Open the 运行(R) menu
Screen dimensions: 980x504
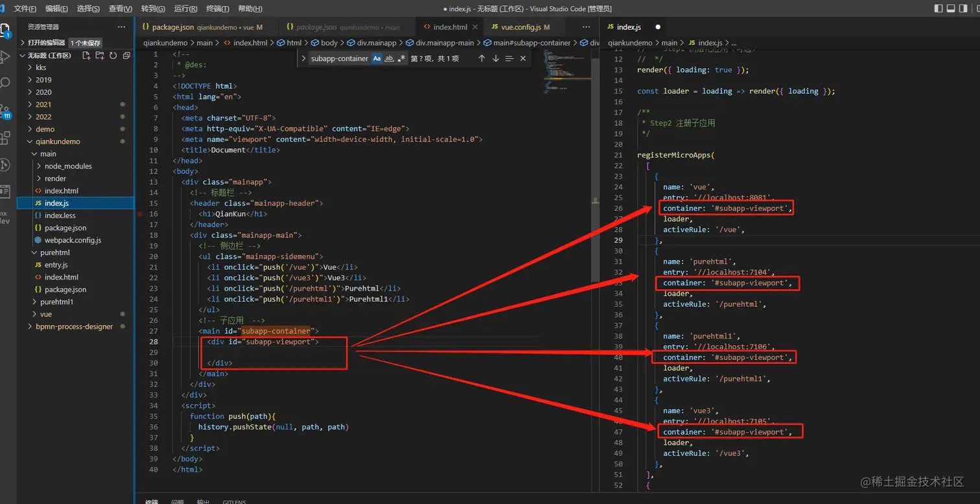click(185, 8)
